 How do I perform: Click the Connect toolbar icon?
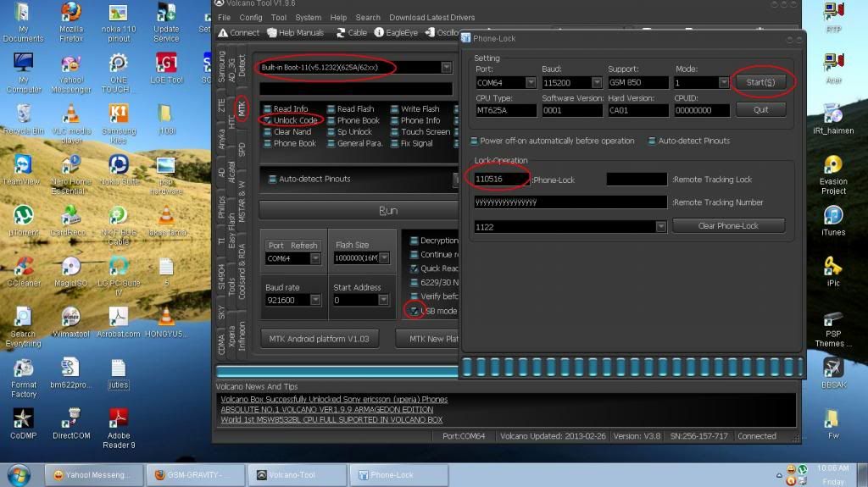[238, 32]
